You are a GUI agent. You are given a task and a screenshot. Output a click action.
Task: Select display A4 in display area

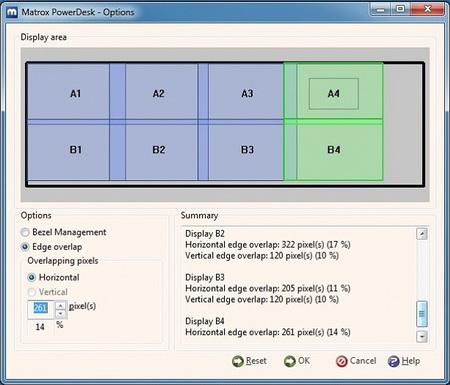[334, 94]
